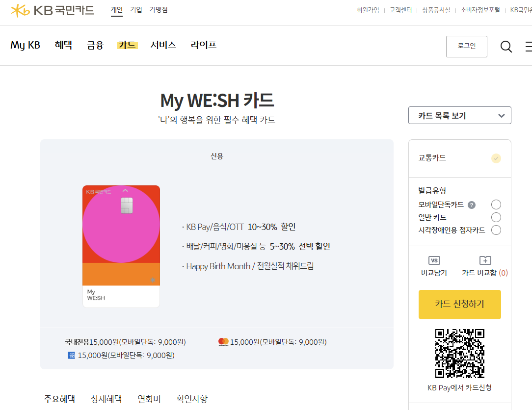Screen dimensions: 532x410
Task: Click the VS compare icon
Action: pos(434,260)
